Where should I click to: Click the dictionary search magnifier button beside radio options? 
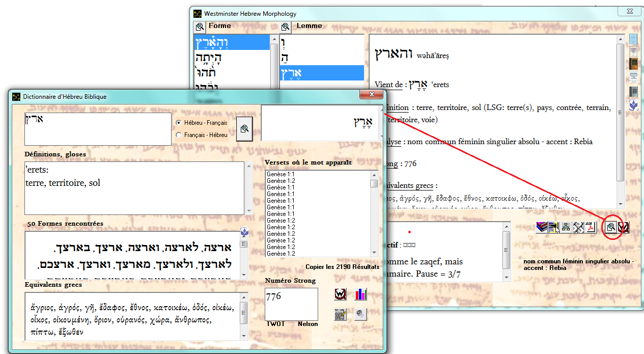point(244,128)
